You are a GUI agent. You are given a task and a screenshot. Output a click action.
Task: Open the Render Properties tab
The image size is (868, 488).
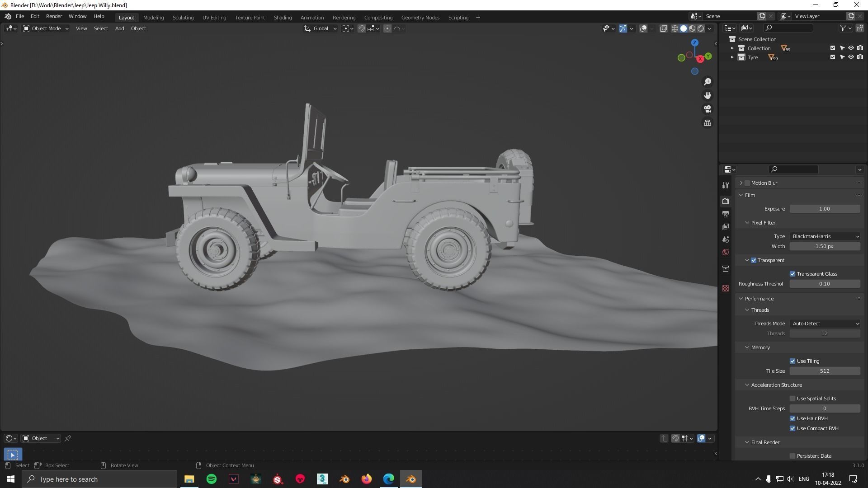coord(726,201)
